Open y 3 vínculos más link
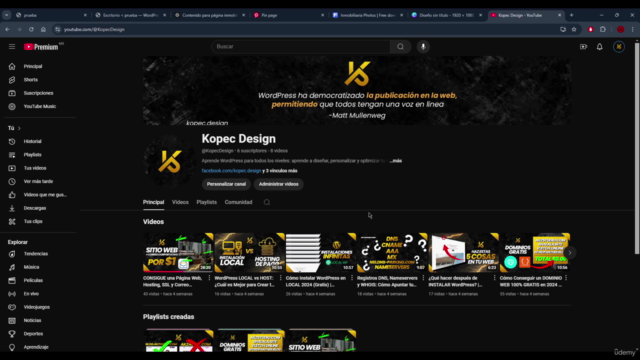 tap(280, 171)
